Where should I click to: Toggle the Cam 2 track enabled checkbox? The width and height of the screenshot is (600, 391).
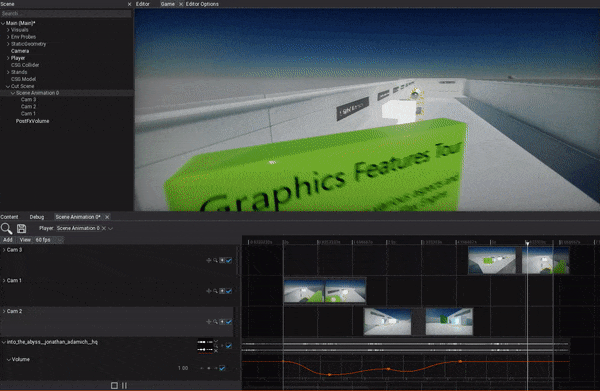[x=229, y=322]
